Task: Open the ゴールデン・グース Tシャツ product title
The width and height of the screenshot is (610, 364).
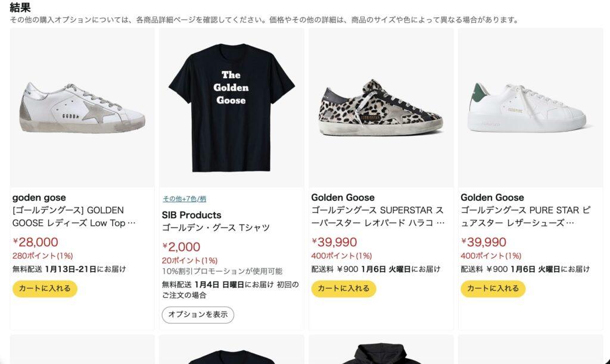Action: [x=216, y=228]
